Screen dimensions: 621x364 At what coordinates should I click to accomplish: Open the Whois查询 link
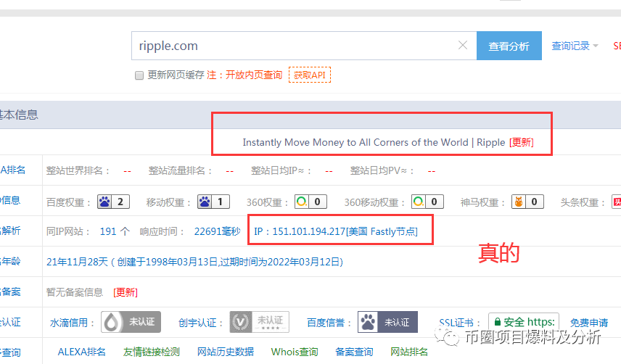(295, 352)
